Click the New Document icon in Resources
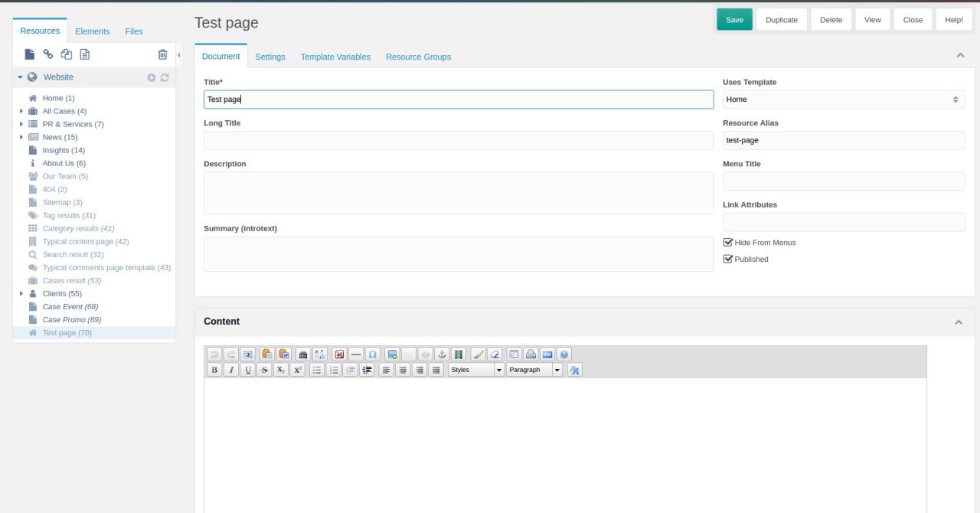The height and width of the screenshot is (513, 980). [x=30, y=54]
